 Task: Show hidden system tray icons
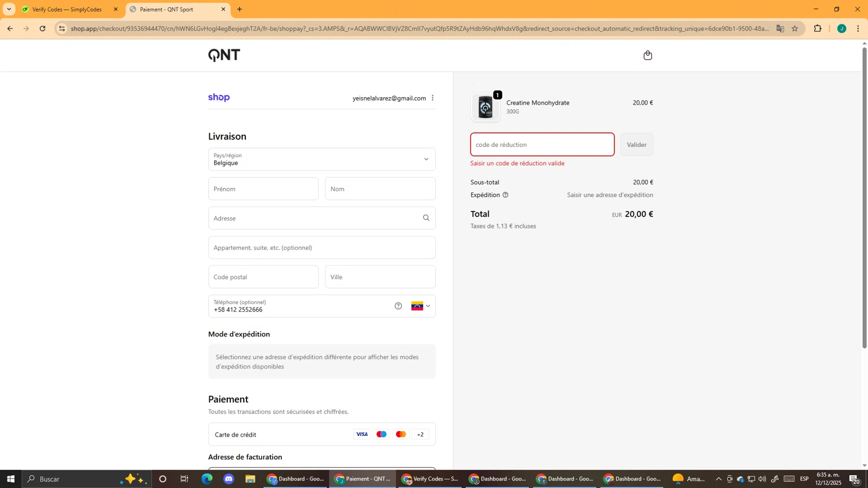coord(719,479)
